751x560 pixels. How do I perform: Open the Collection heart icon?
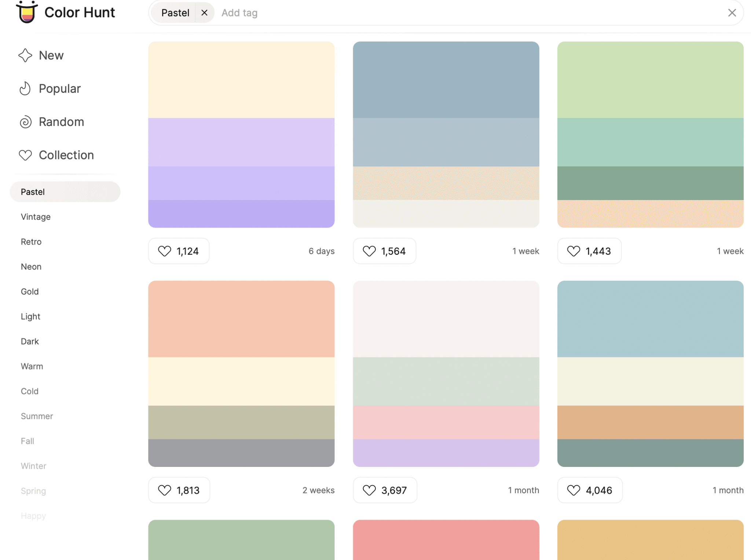(x=25, y=155)
